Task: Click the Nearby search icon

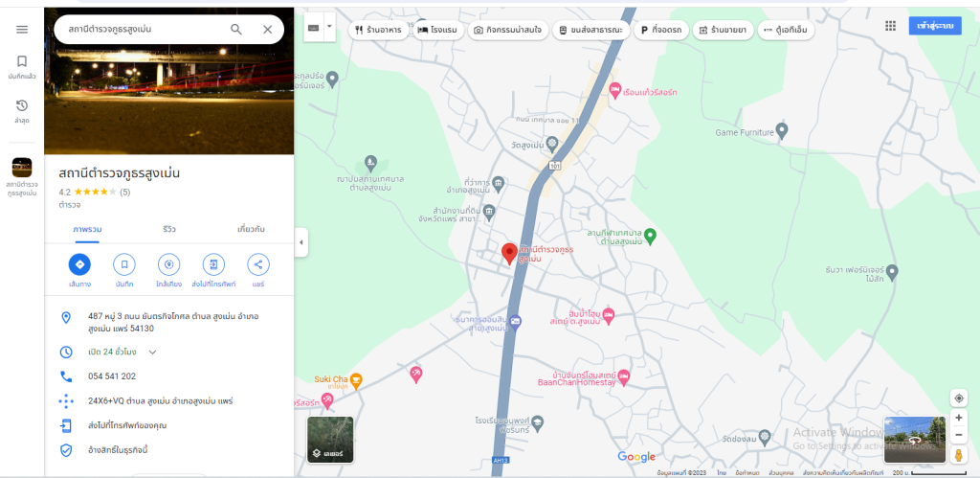Action: pyautogui.click(x=168, y=264)
